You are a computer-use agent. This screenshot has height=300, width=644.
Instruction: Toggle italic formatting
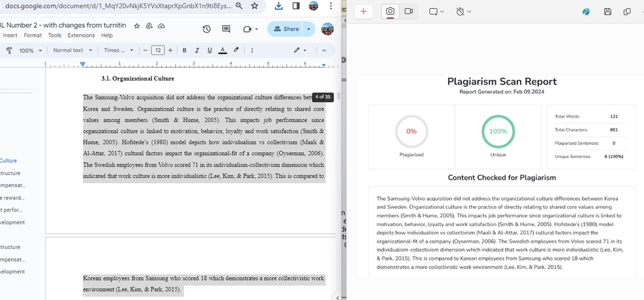(x=197, y=50)
